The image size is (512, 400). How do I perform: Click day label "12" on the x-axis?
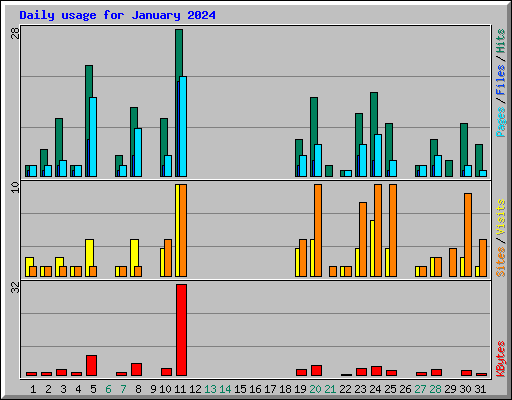tap(195, 389)
